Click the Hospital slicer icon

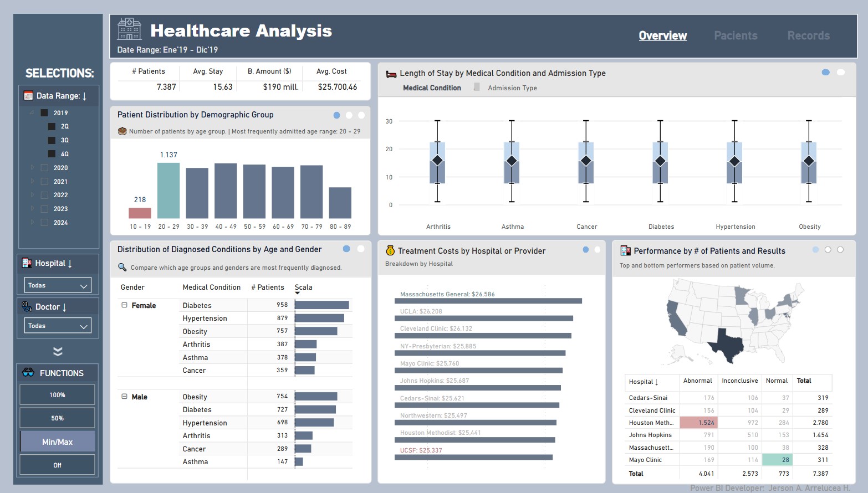[x=27, y=263]
